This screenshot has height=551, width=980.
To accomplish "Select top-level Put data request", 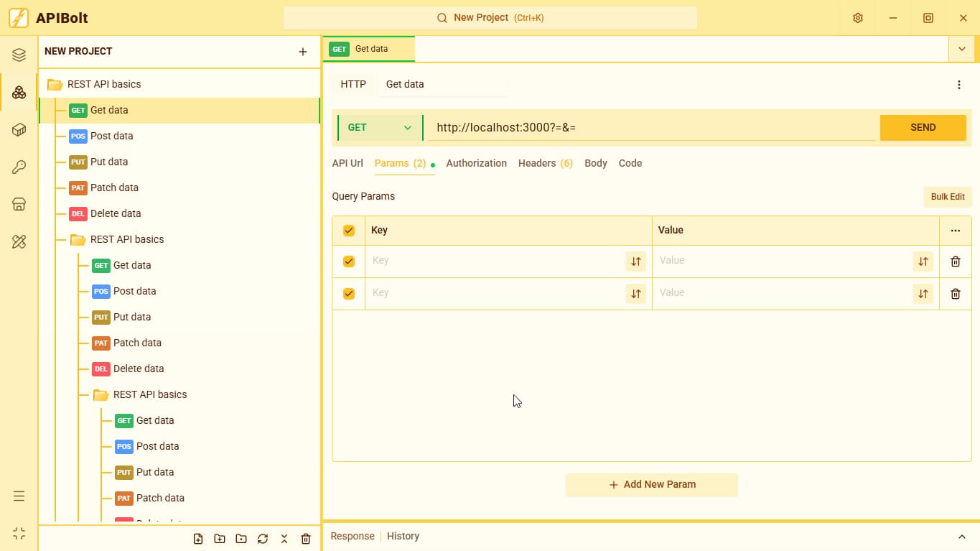I will (x=179, y=162).
